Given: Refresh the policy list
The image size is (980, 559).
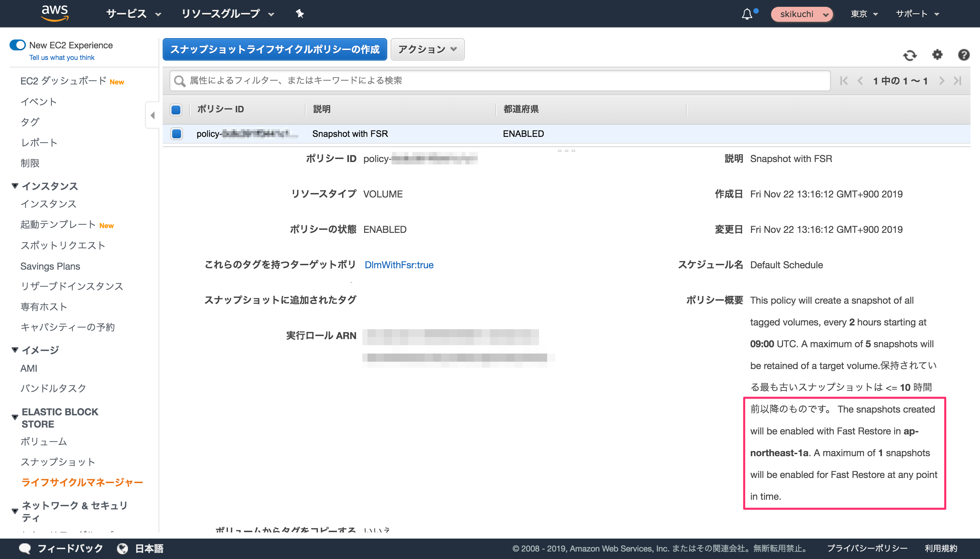Looking at the screenshot, I should click(x=910, y=55).
